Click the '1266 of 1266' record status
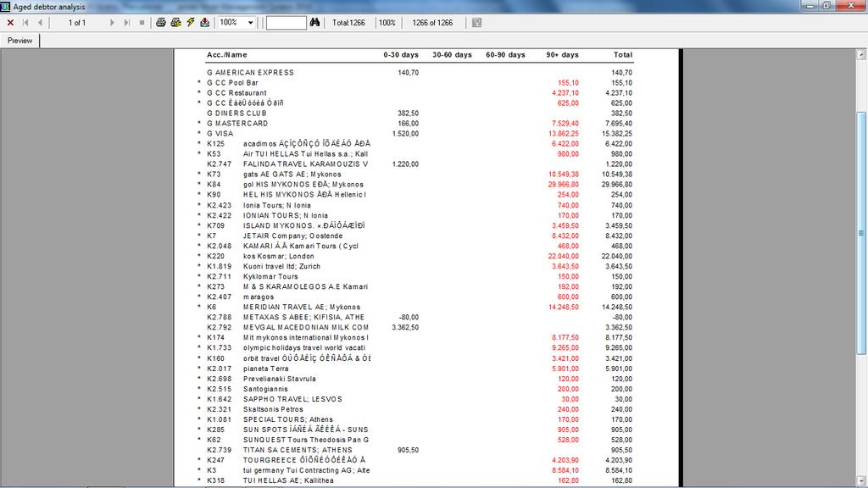868x488 pixels. (x=432, y=23)
